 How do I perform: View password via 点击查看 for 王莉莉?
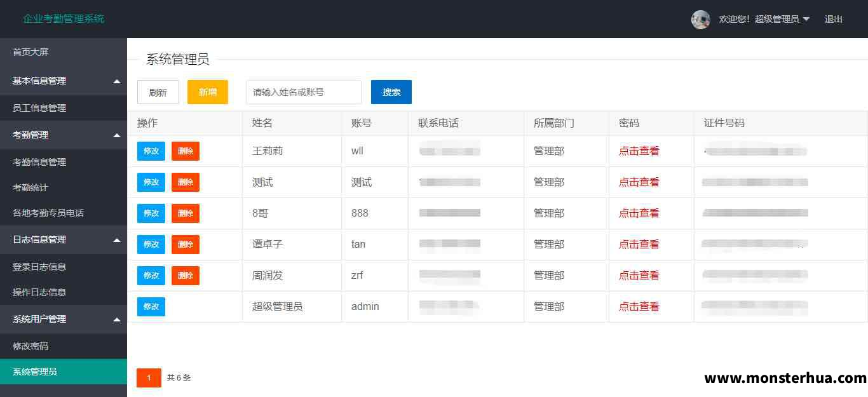639,151
